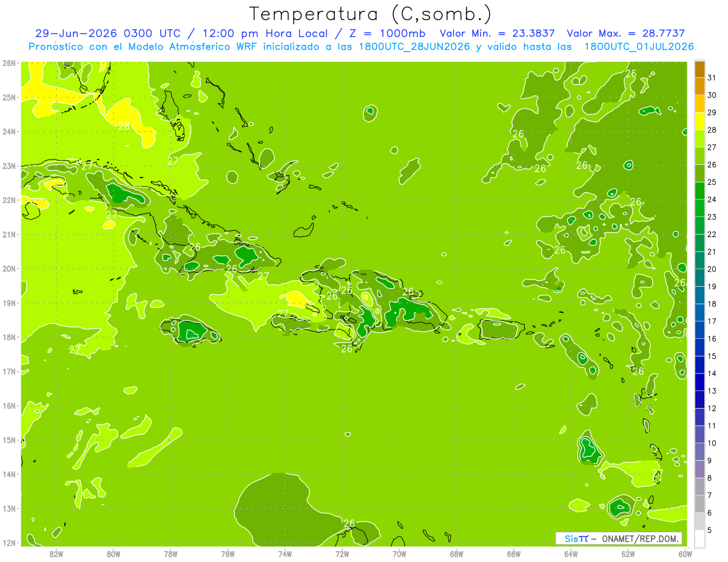728x562 pixels.
Task: Click the longitude axis label "80W"
Action: click(113, 554)
